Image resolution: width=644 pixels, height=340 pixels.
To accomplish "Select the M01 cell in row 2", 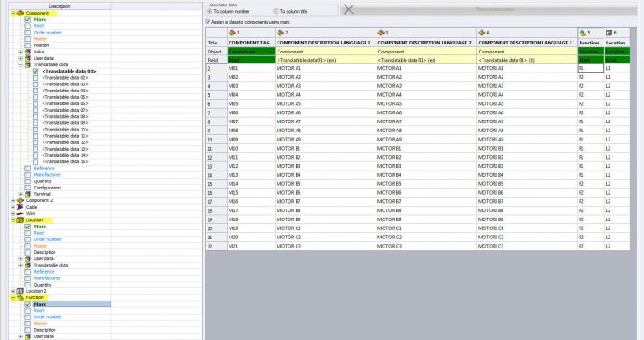I will (x=251, y=68).
